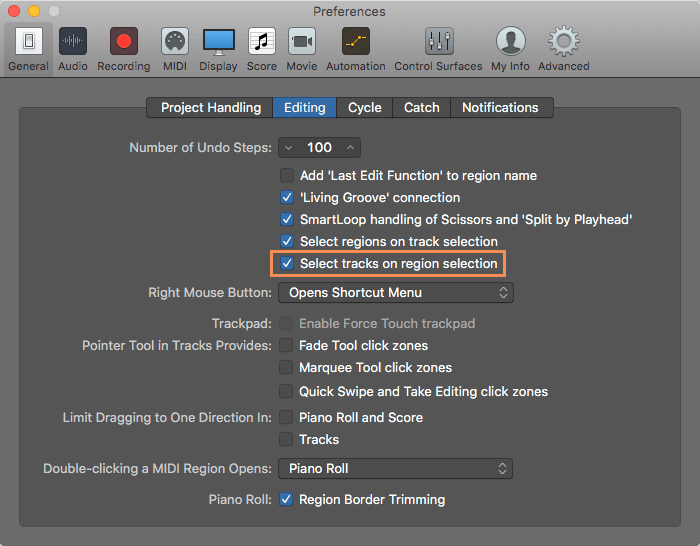700x546 pixels.
Task: Open the Recording preferences pane
Action: [124, 49]
